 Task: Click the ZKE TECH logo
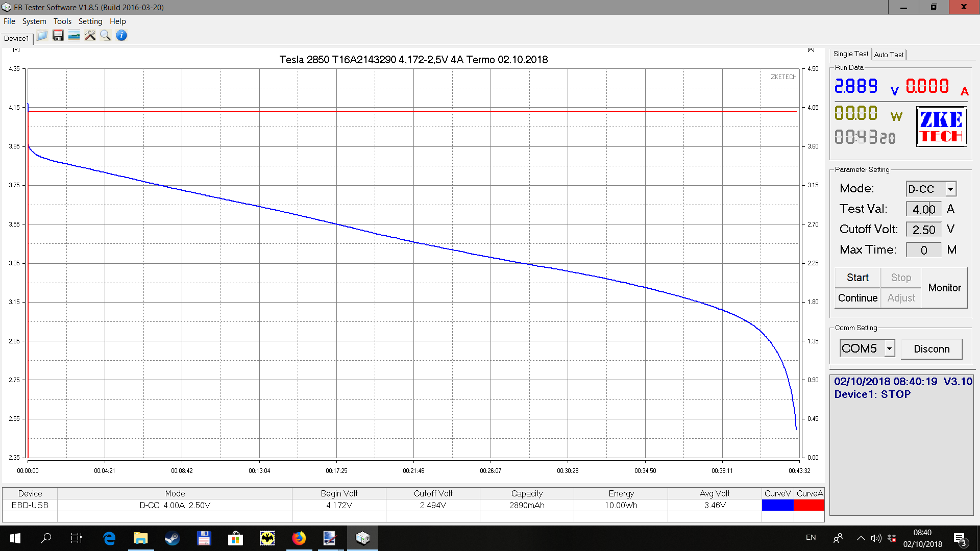[941, 127]
